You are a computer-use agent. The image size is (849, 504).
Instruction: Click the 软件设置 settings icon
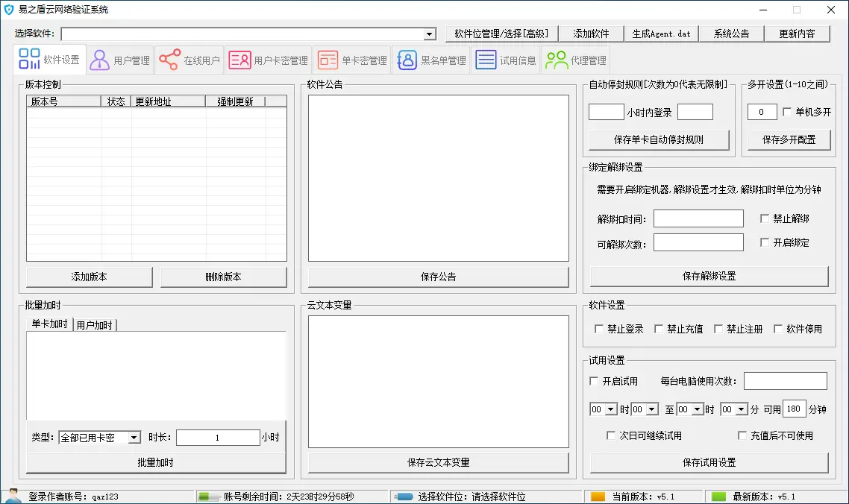click(x=30, y=60)
